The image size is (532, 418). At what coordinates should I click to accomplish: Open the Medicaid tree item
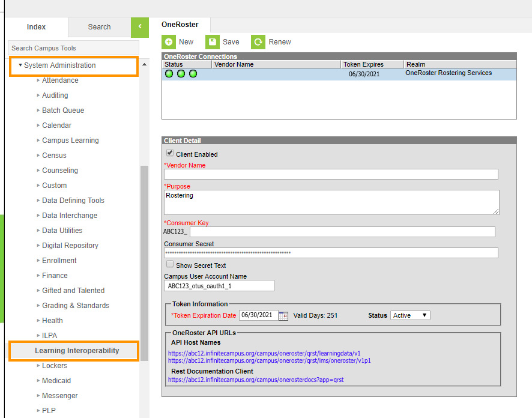click(56, 381)
